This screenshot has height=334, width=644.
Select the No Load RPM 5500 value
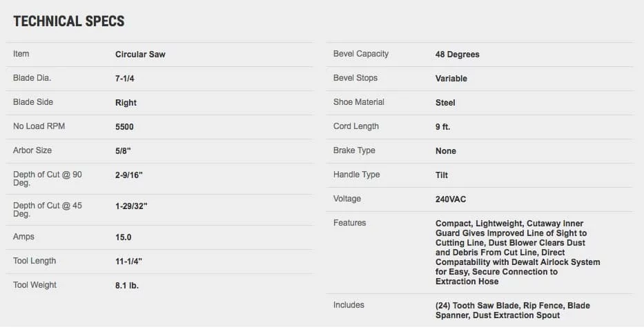click(124, 127)
